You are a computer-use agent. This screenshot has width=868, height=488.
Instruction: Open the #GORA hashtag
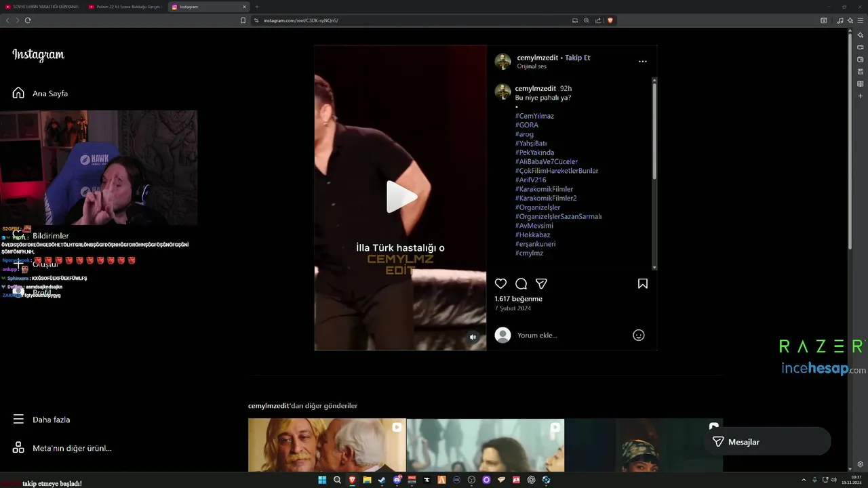click(x=526, y=125)
